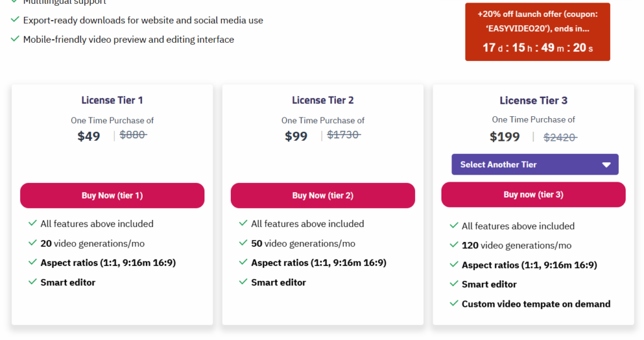Click the checkmark beside Export-ready downloads
Screen dimensions: 644x340
[15, 19]
